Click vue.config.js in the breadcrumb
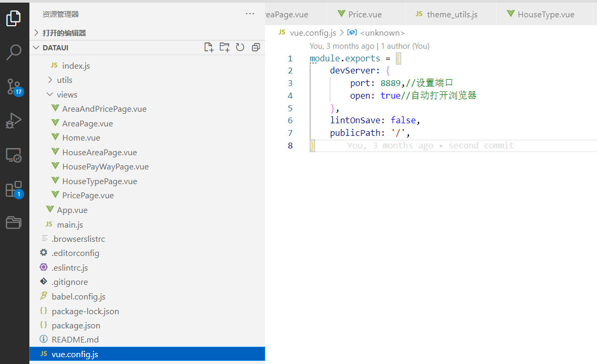This screenshot has height=364, width=597. coord(312,33)
